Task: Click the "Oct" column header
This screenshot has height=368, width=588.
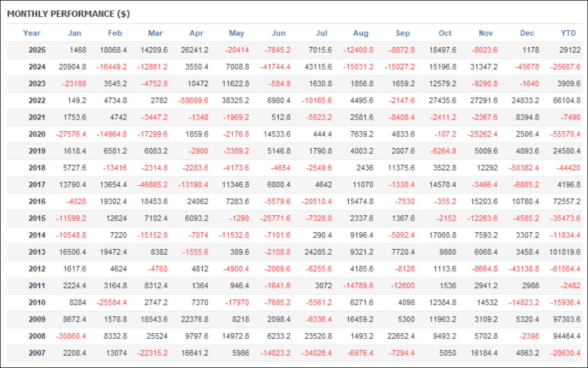Action: click(445, 33)
